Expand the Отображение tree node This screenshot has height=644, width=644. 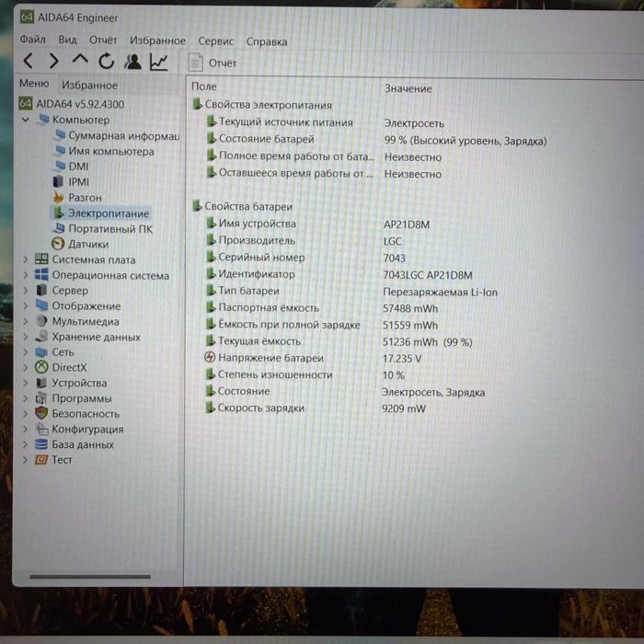point(26,306)
